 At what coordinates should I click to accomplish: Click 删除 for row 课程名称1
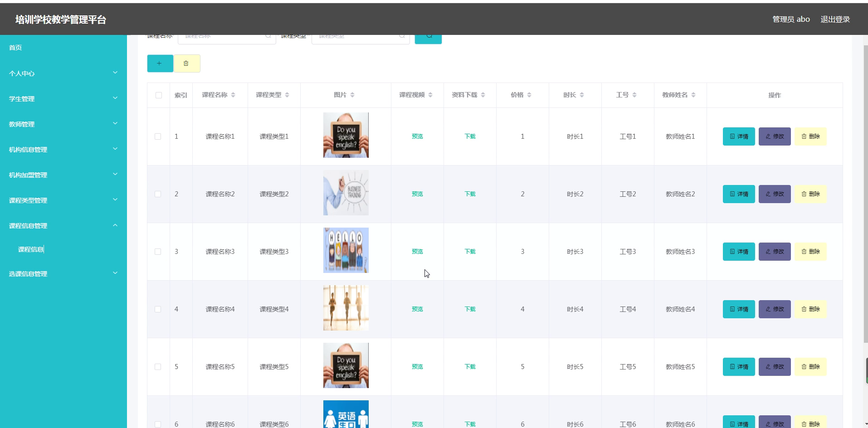pyautogui.click(x=810, y=136)
